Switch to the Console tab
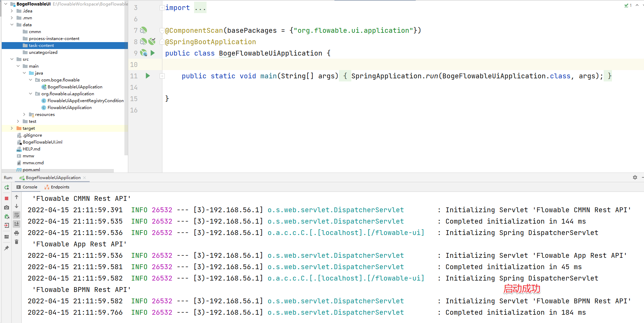 click(27, 187)
